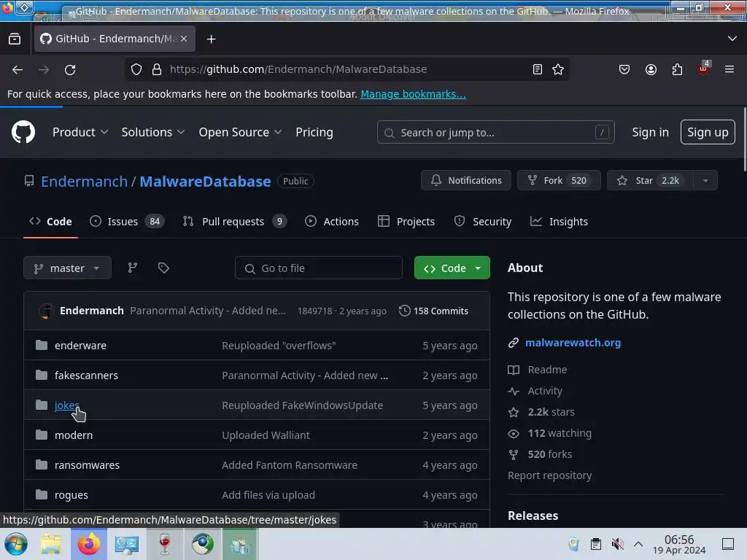
Task: Show desktop via the tray square icon
Action: point(728,544)
